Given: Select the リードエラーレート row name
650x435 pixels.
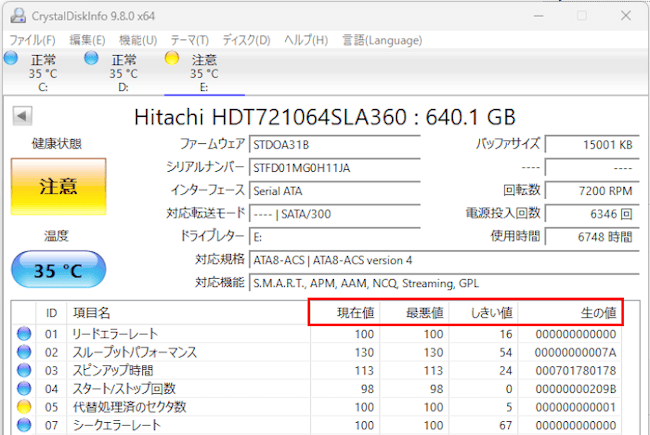Looking at the screenshot, I should coord(115,334).
